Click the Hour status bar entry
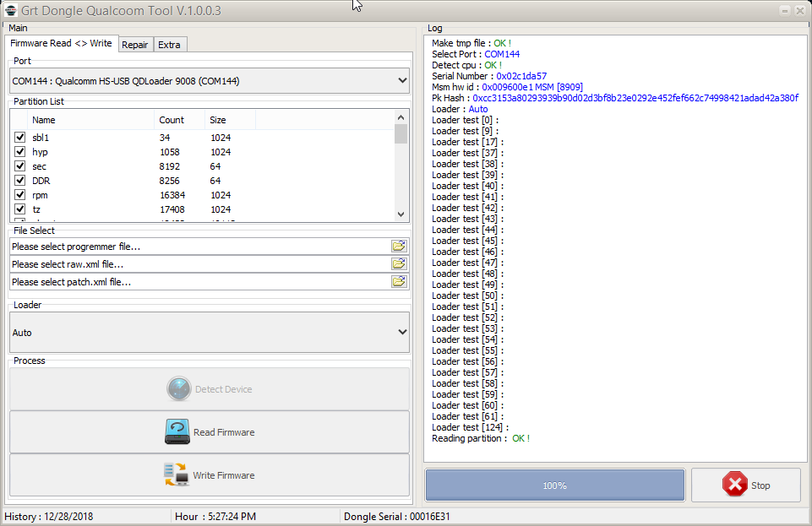This screenshot has width=812, height=526. point(215,516)
